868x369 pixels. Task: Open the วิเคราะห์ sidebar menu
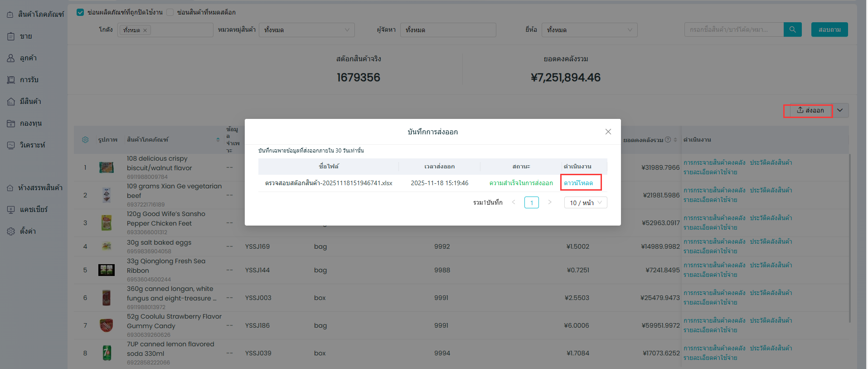[x=32, y=145]
